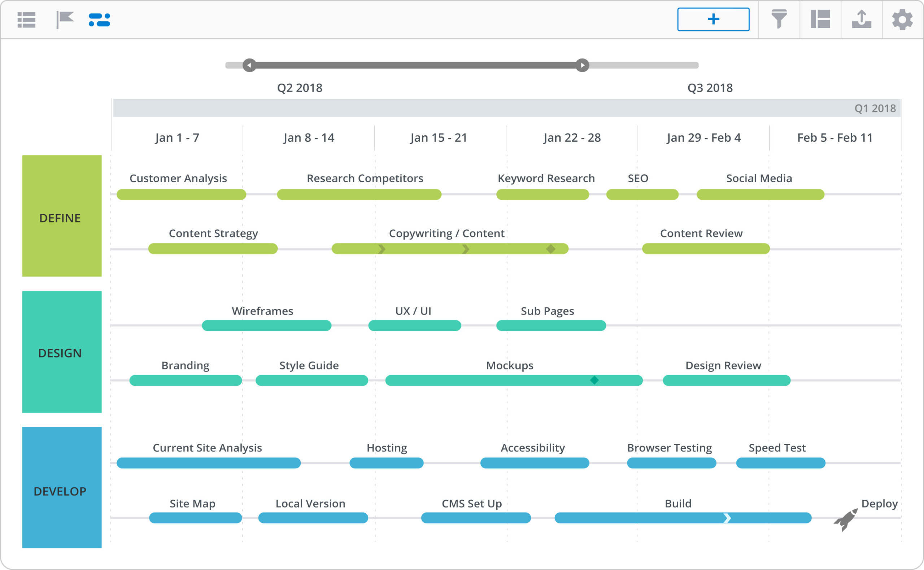Switch to the list view icon
924x570 pixels.
26,19
